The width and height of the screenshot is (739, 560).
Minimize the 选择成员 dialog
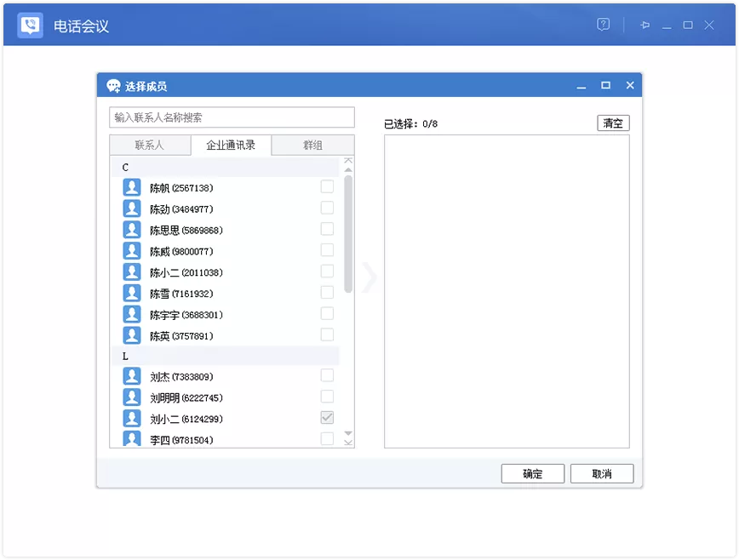click(x=581, y=86)
